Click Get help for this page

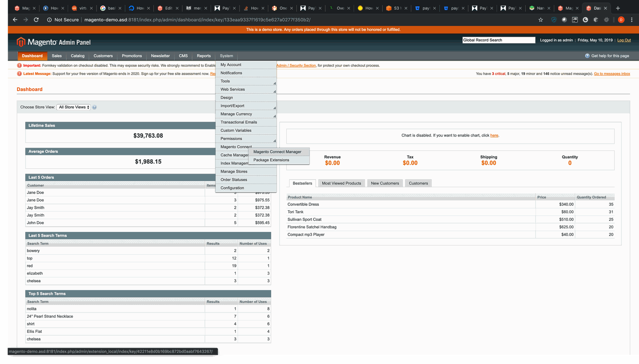click(x=610, y=56)
